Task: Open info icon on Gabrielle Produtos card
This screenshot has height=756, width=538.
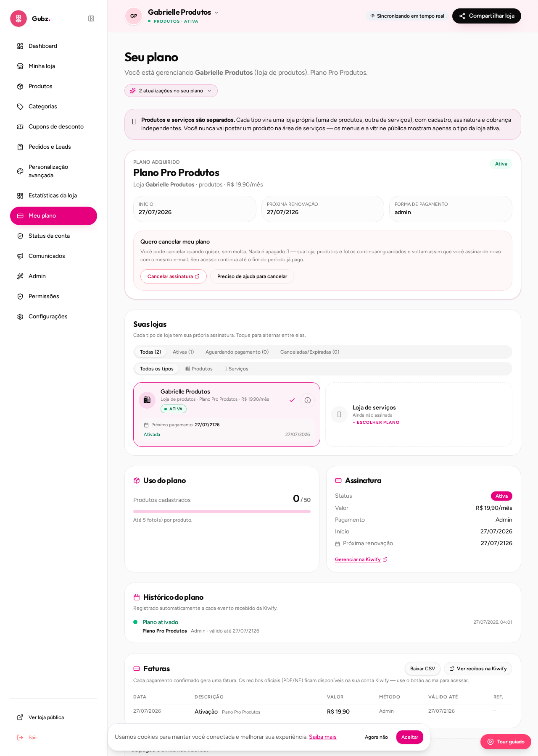Action: coord(308,400)
